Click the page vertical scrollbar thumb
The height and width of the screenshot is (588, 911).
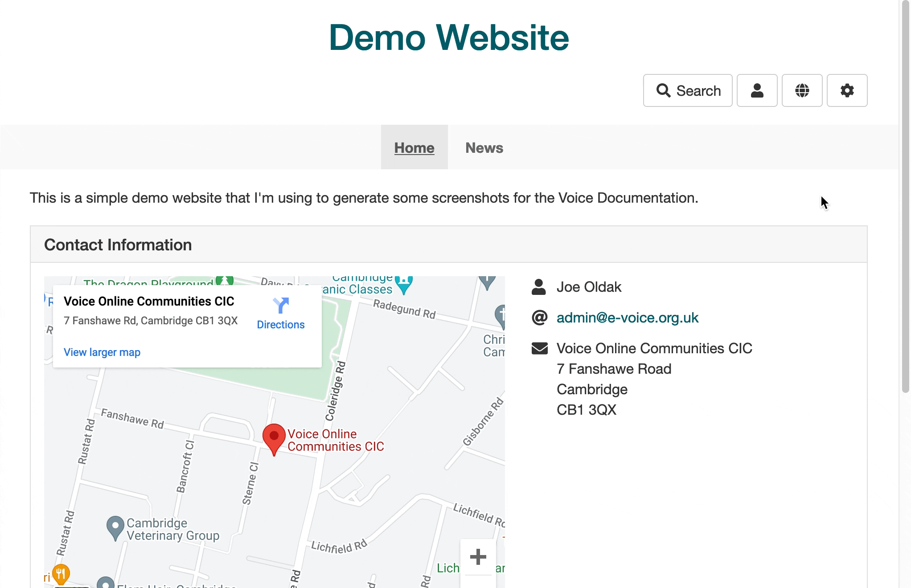click(905, 196)
